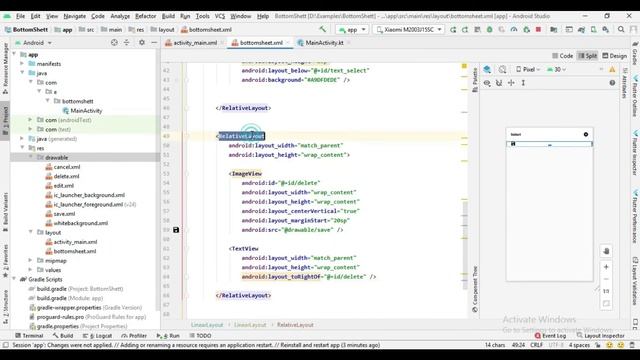Toggle the Resource Manager side panel
The height and width of the screenshot is (360, 640).
click(x=5, y=68)
